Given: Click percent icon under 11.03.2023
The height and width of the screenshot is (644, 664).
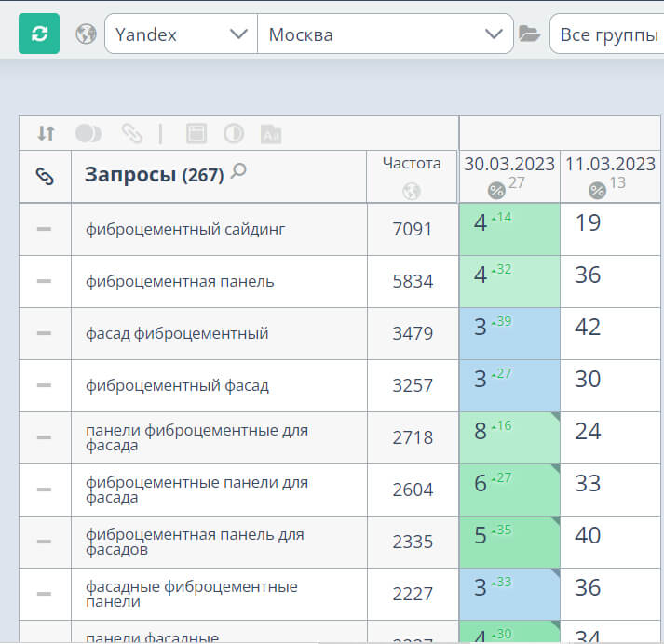Looking at the screenshot, I should (x=597, y=191).
